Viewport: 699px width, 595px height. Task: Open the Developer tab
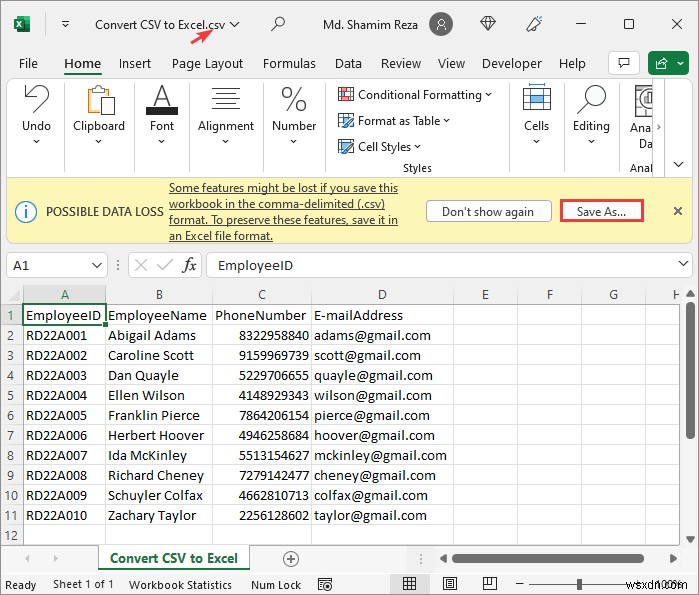(512, 64)
